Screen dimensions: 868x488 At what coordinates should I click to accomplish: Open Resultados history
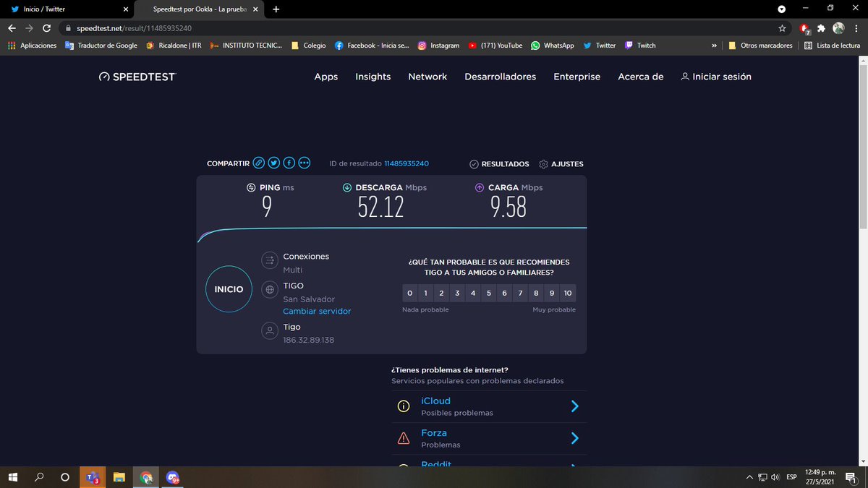tap(499, 164)
